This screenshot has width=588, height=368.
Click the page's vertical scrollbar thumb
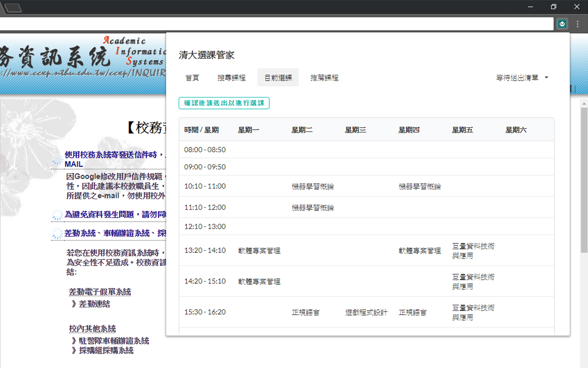(x=584, y=179)
